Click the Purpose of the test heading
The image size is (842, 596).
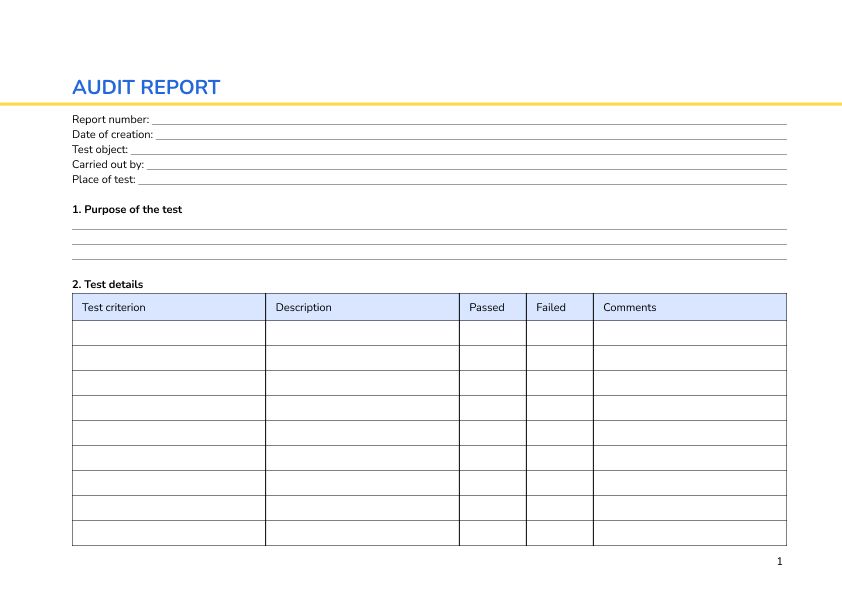click(x=127, y=210)
